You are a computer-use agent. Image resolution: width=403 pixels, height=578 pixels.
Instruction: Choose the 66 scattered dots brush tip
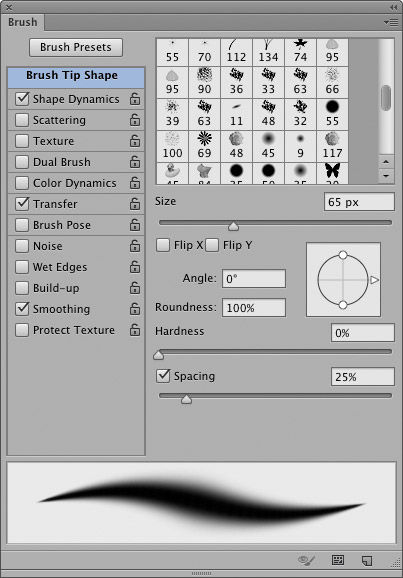(x=332, y=82)
